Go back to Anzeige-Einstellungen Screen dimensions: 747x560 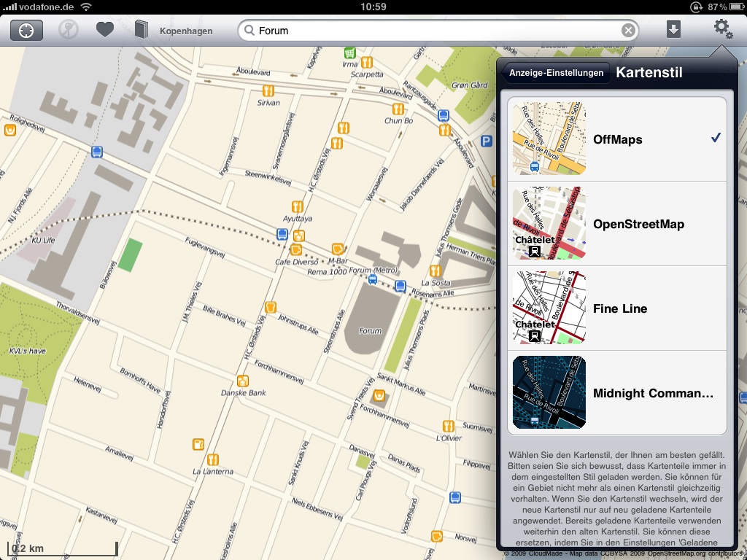click(557, 73)
